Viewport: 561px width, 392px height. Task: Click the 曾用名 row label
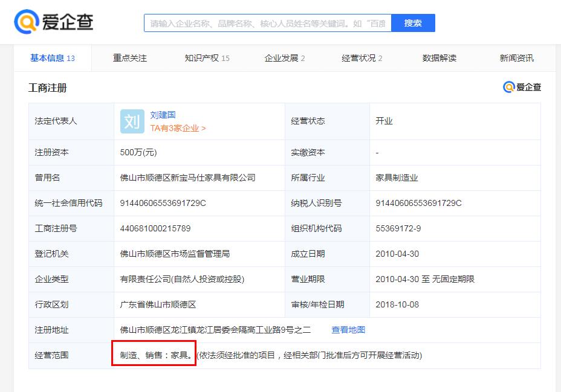click(47, 178)
